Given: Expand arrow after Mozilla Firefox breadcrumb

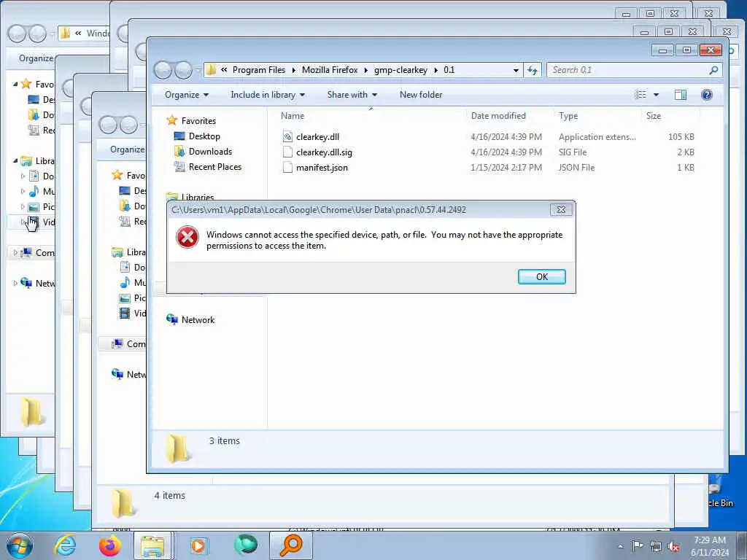Looking at the screenshot, I should [x=366, y=71].
